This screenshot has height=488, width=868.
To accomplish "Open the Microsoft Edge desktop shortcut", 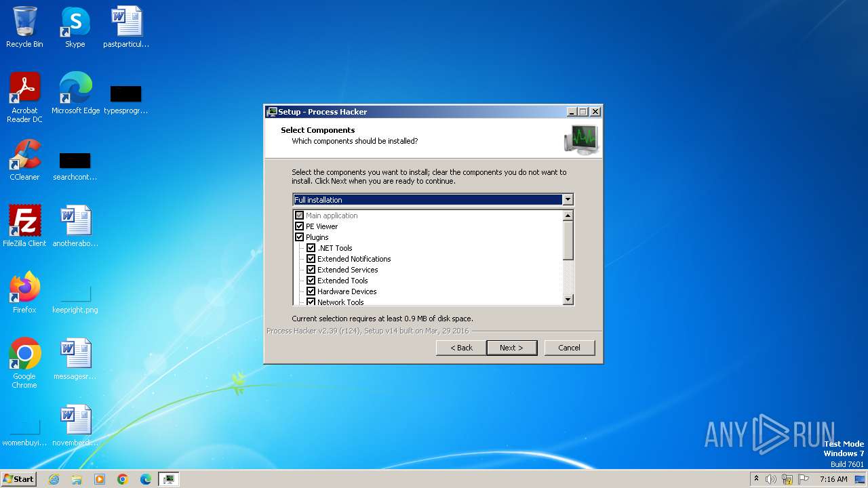I will [x=75, y=94].
